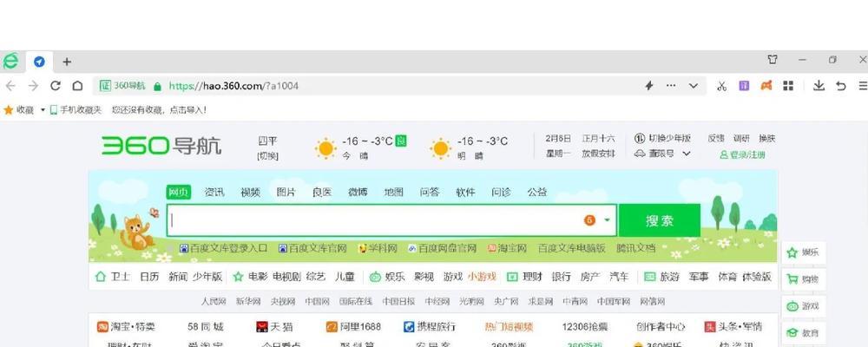
Task: Expand the search box dropdown arrow
Action: pos(607,220)
